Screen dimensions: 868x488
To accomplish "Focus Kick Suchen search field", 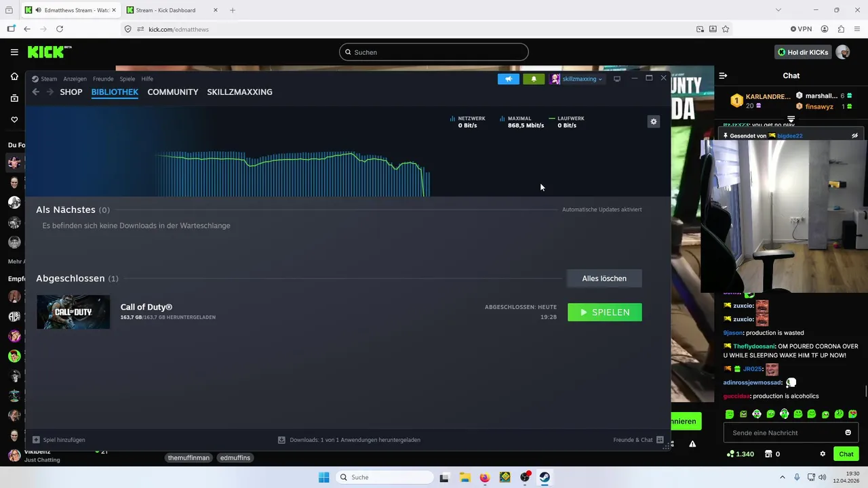I will pos(434,52).
